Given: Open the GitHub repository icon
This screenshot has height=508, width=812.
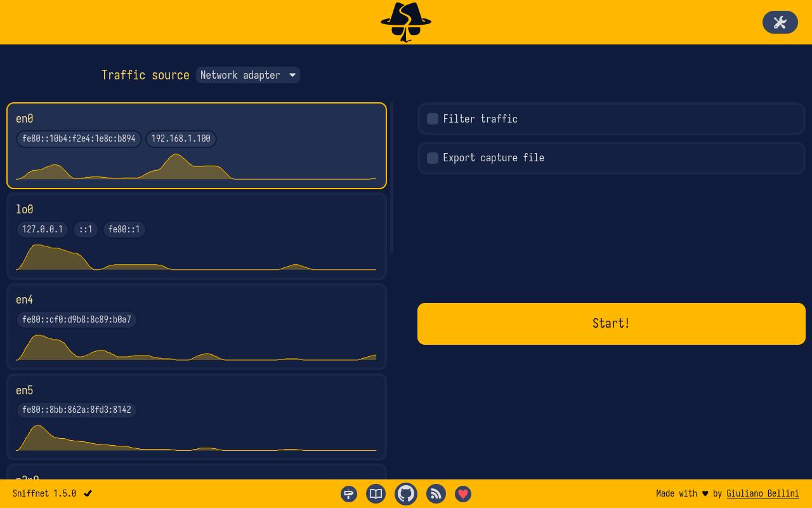Looking at the screenshot, I should (406, 494).
